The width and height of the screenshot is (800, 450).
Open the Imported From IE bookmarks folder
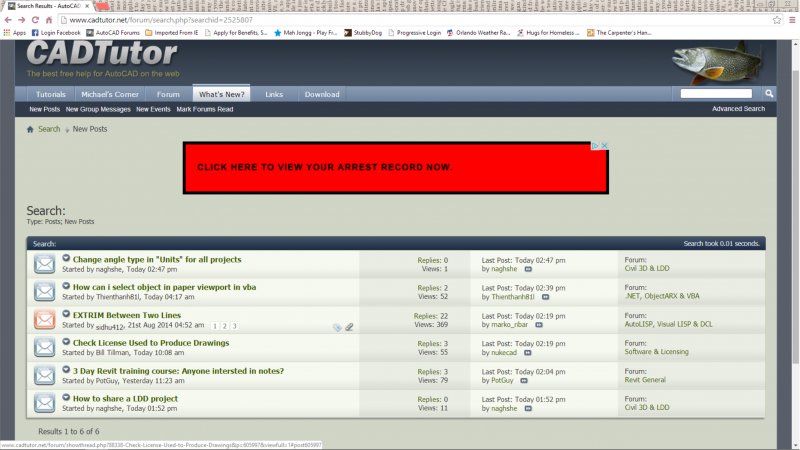coord(171,33)
